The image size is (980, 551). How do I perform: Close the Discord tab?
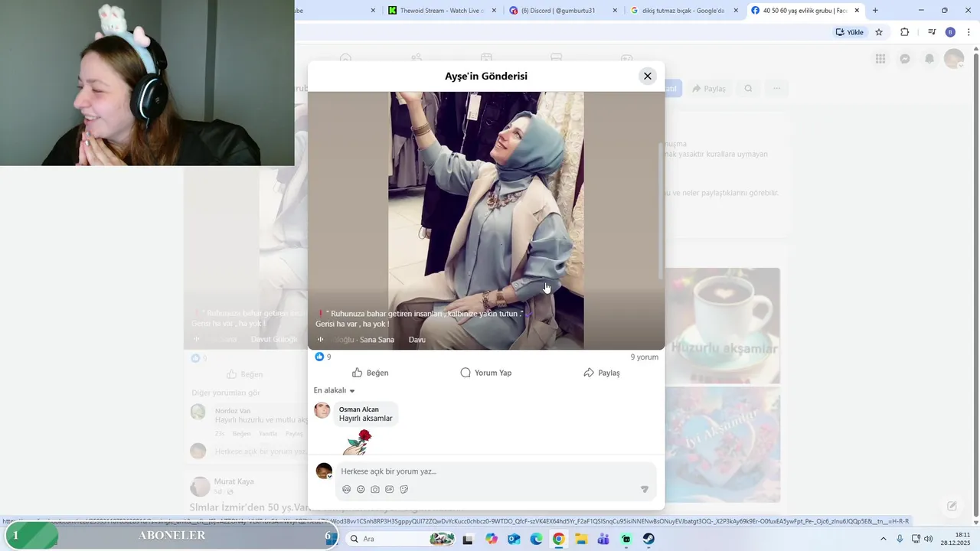615,11
